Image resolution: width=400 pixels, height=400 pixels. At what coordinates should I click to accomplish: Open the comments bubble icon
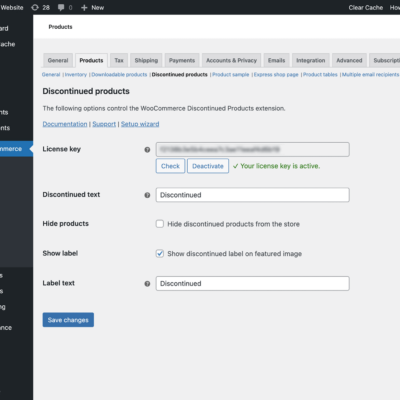(61, 7)
